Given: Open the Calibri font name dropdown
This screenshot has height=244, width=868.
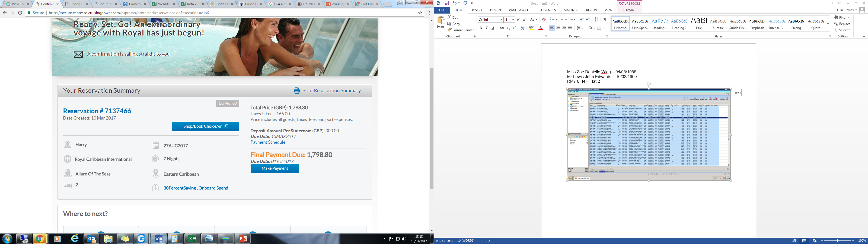Looking at the screenshot, I should pyautogui.click(x=501, y=20).
